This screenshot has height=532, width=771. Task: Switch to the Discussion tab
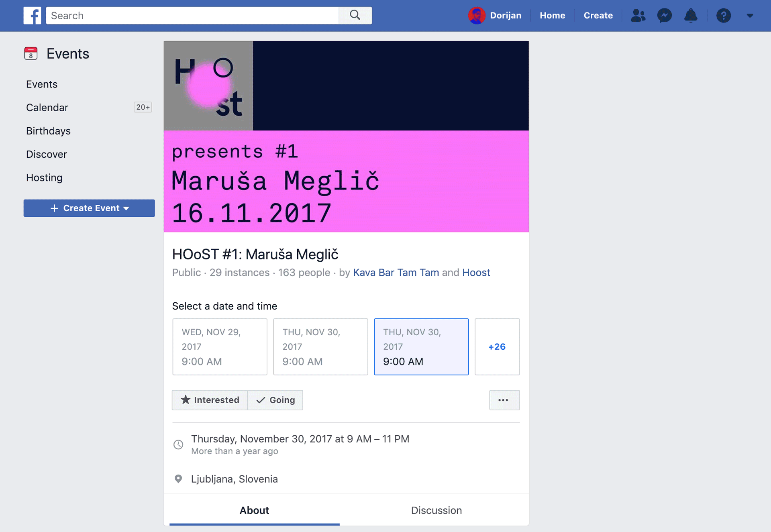pos(436,510)
